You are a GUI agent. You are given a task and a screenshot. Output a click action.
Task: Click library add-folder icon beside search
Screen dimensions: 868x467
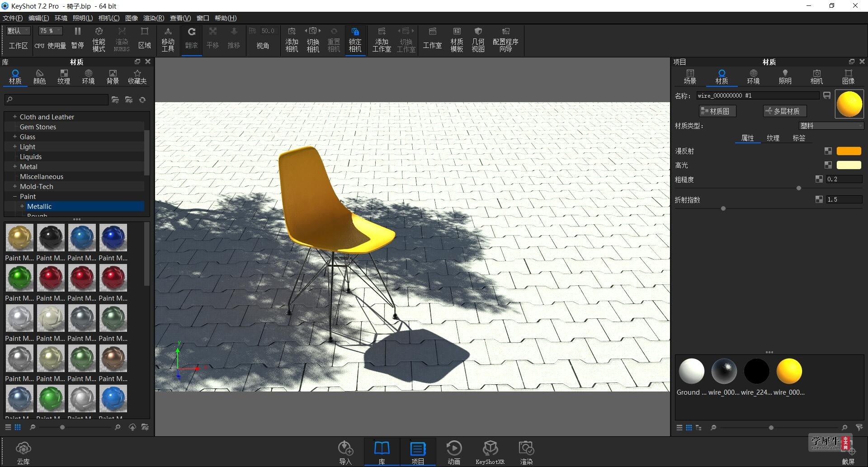[x=115, y=99]
